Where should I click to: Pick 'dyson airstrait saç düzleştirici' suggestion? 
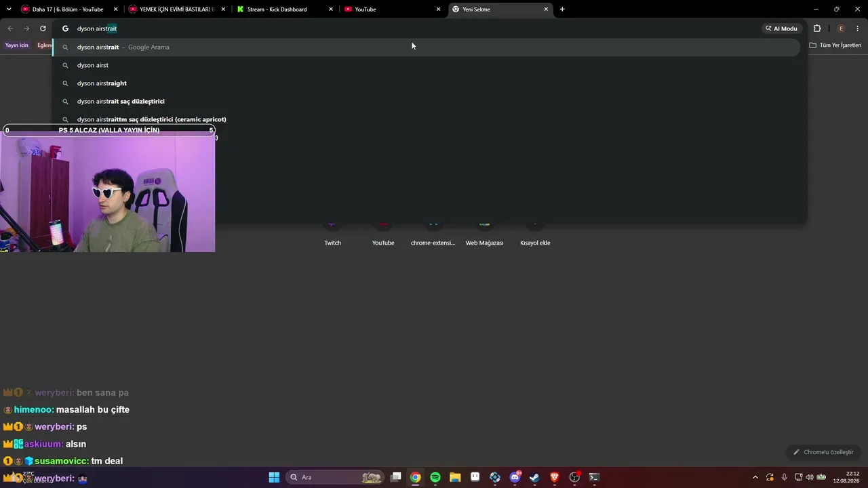pos(427,102)
